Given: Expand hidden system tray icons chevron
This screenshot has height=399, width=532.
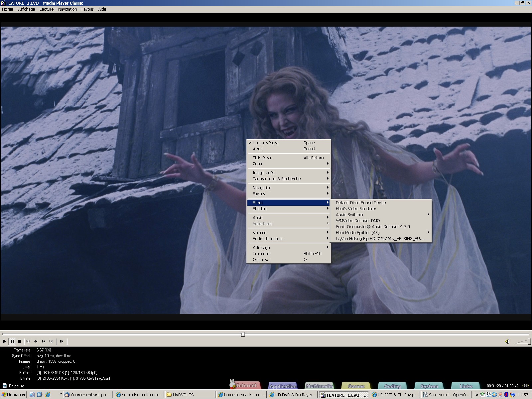Looking at the screenshot, I should [476, 395].
